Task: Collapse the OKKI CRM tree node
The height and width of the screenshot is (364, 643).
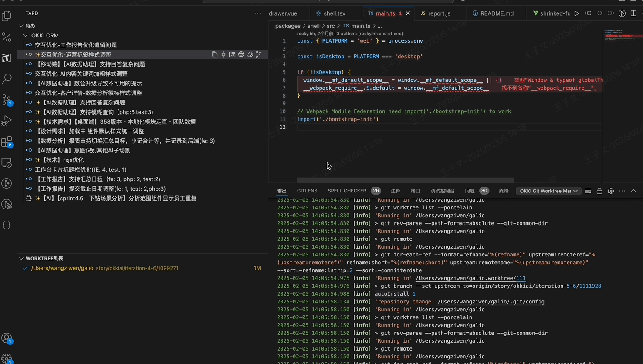Action: (25, 35)
